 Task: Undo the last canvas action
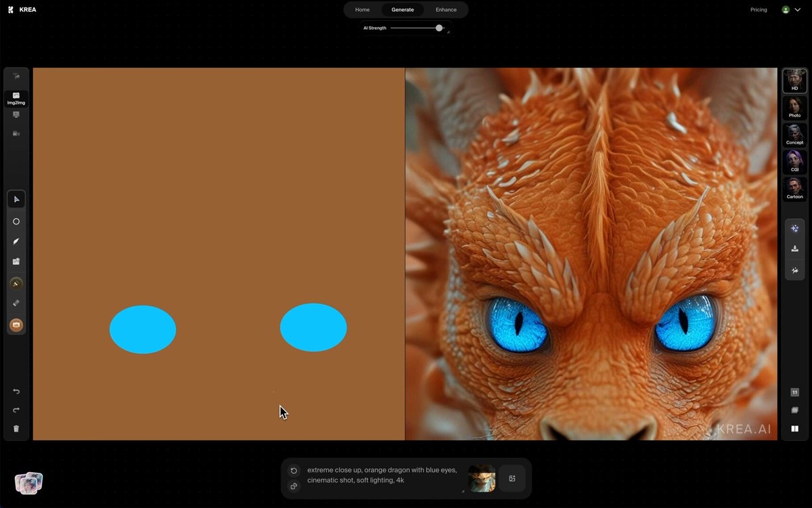(x=16, y=391)
